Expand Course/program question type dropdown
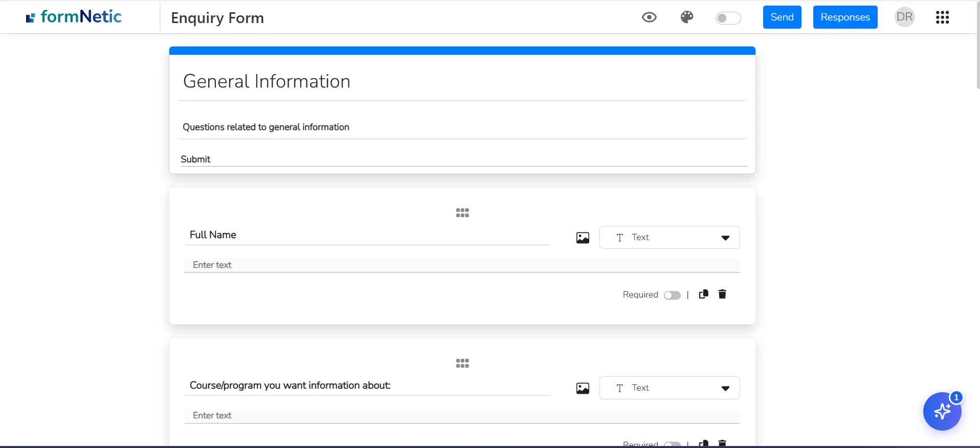 click(x=669, y=388)
